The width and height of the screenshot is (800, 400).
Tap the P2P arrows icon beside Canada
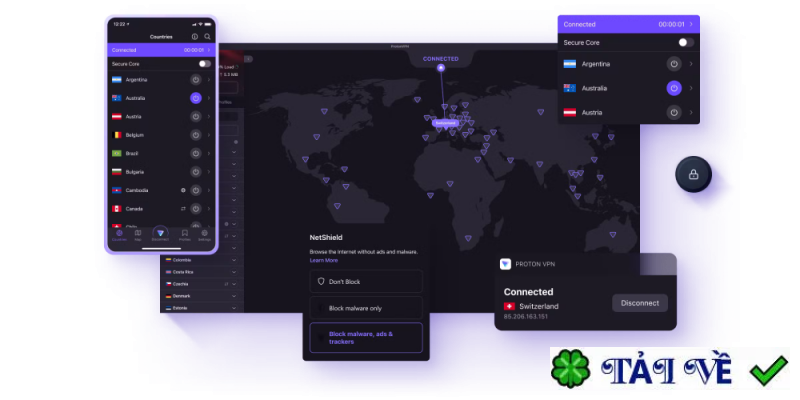[183, 209]
